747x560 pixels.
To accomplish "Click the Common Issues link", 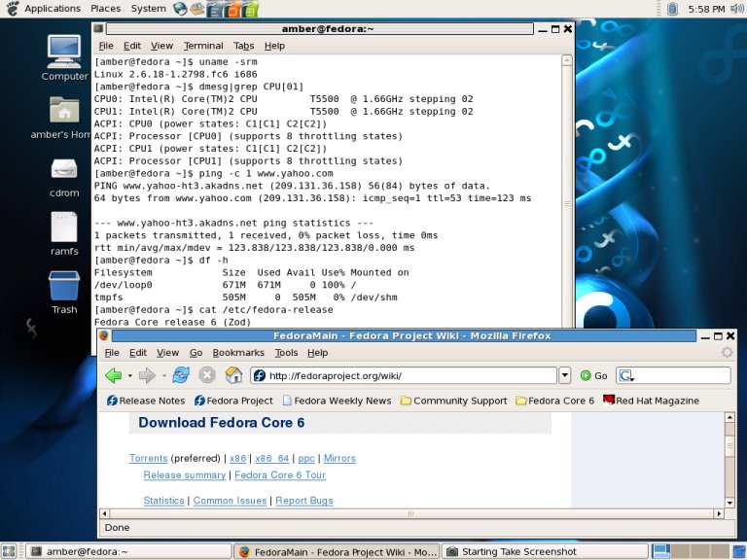I will [230, 501].
